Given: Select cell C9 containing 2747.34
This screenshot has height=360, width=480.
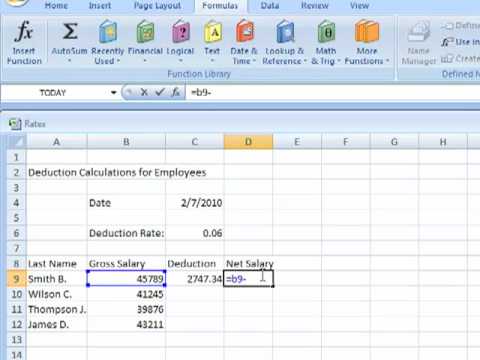Looking at the screenshot, I should coord(195,278).
